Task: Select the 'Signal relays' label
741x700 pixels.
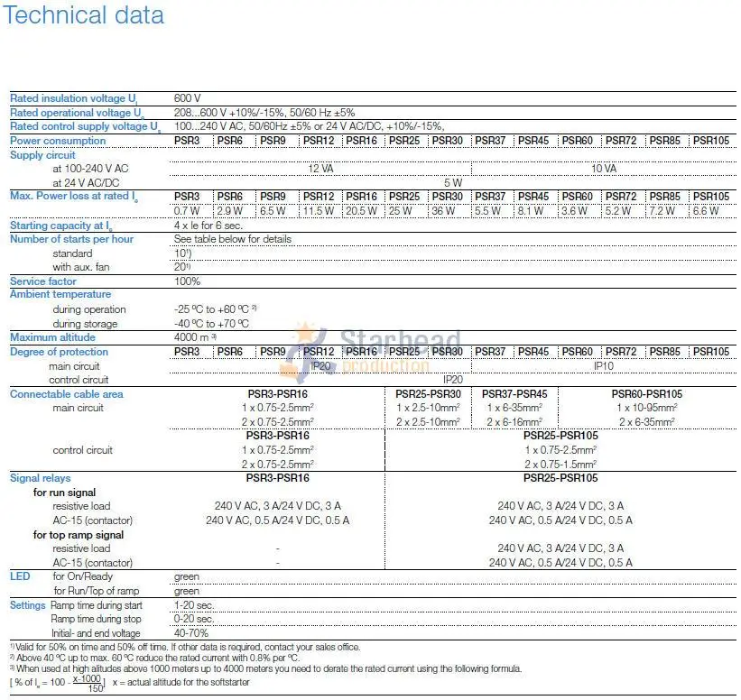Action: [x=41, y=478]
